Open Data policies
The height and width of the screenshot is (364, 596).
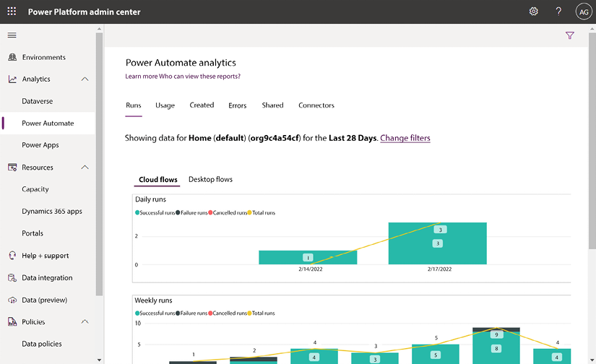pyautogui.click(x=42, y=344)
